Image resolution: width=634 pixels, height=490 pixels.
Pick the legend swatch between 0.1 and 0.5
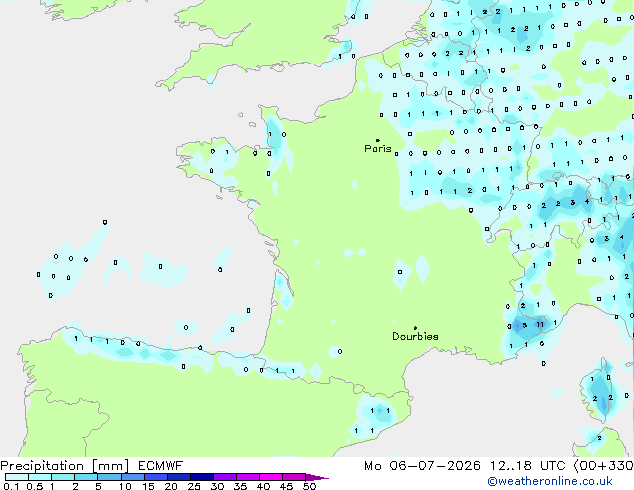point(17,477)
